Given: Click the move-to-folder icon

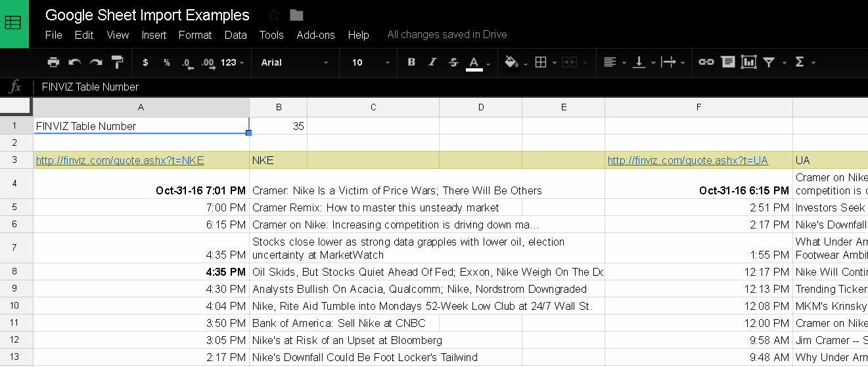Looking at the screenshot, I should coord(296,15).
